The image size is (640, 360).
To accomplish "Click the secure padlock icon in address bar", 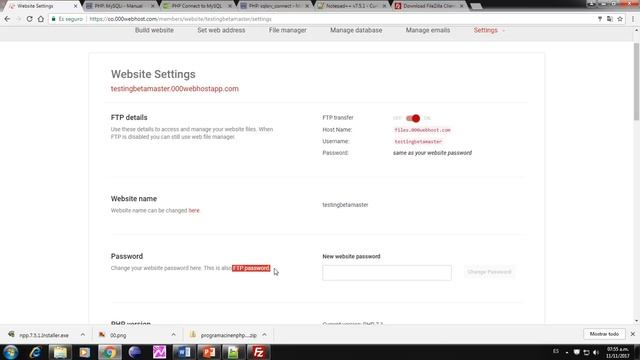I will point(53,19).
